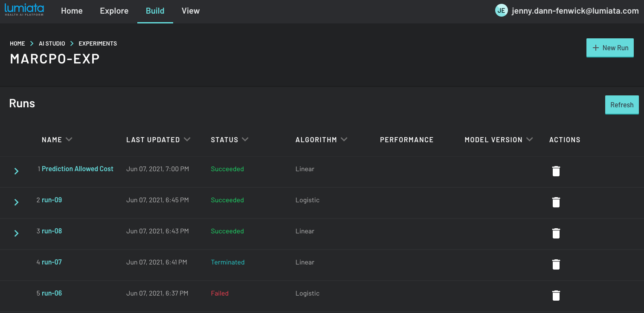Open the run-07 link
This screenshot has width=644, height=313.
[x=52, y=262]
